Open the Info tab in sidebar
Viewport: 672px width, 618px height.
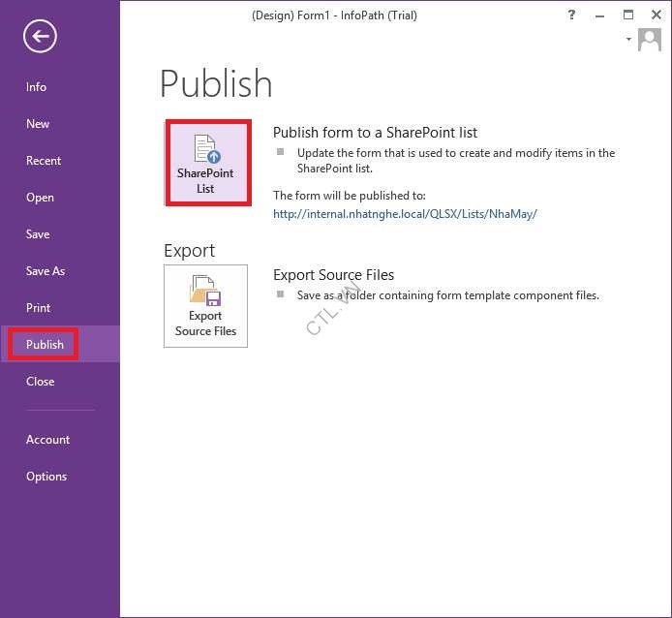tap(36, 87)
